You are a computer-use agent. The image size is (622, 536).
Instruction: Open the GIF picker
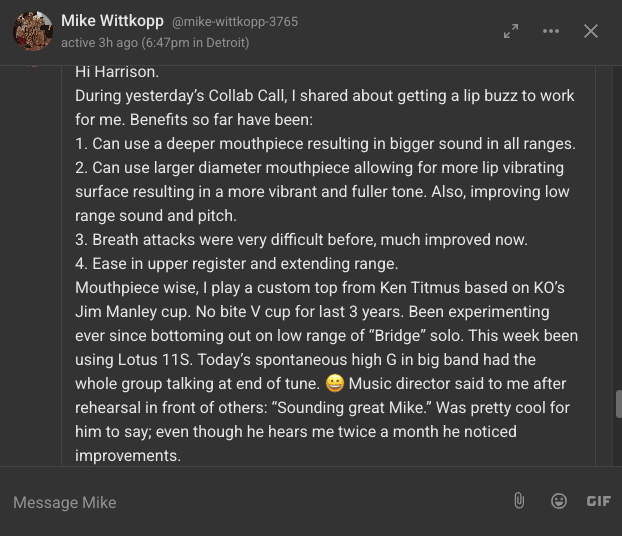click(598, 501)
